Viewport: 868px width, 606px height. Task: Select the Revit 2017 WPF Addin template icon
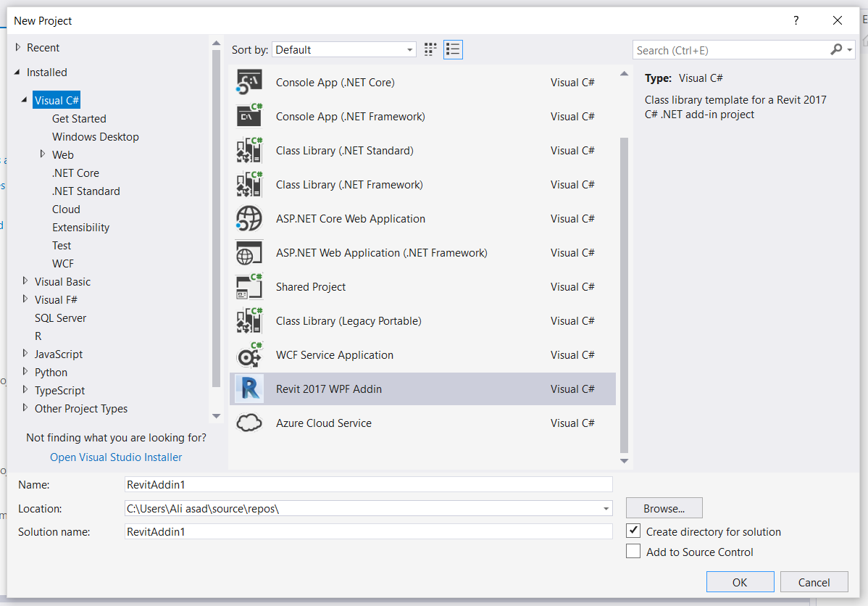click(249, 389)
